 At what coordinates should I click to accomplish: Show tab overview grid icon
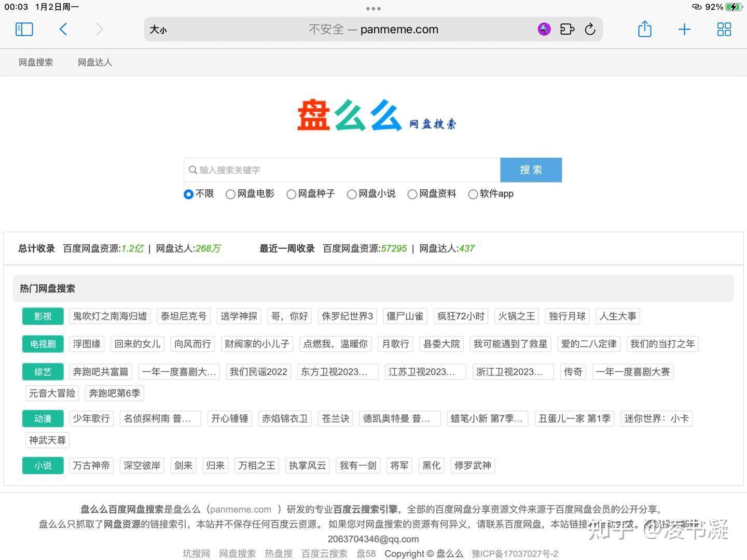[724, 30]
